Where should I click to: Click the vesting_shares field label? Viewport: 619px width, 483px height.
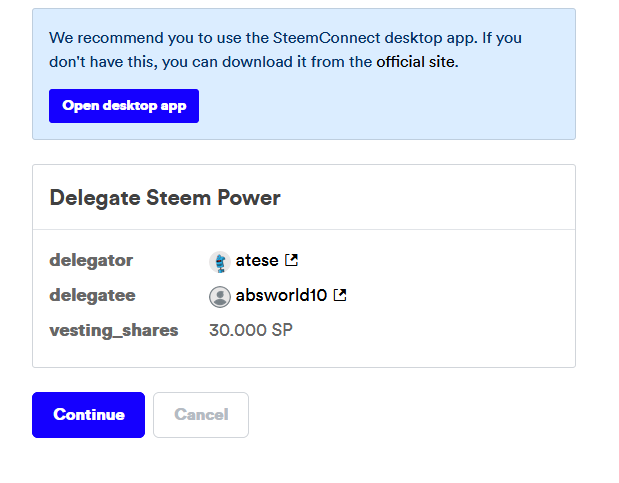pyautogui.click(x=114, y=330)
